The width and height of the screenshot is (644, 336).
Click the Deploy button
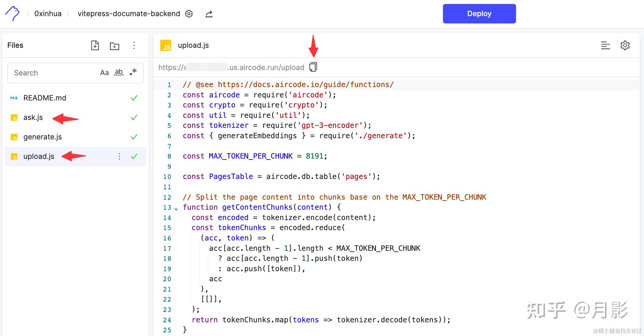tap(479, 14)
